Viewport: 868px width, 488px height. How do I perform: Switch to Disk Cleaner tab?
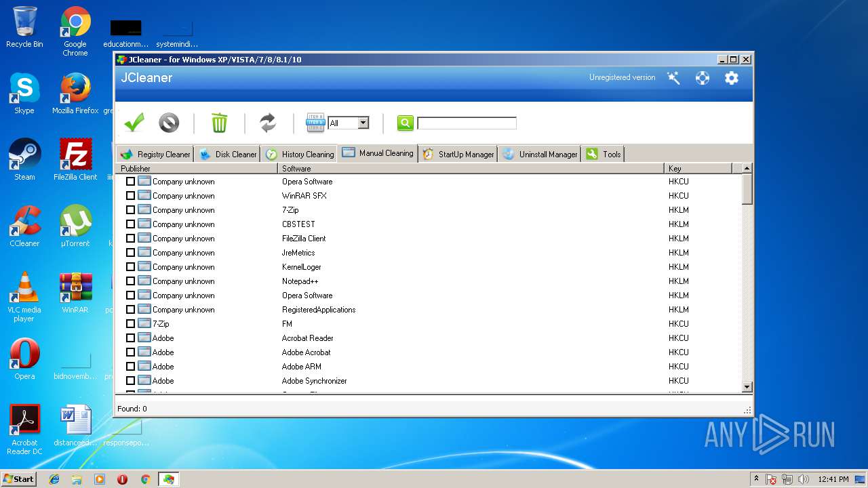[x=228, y=154]
